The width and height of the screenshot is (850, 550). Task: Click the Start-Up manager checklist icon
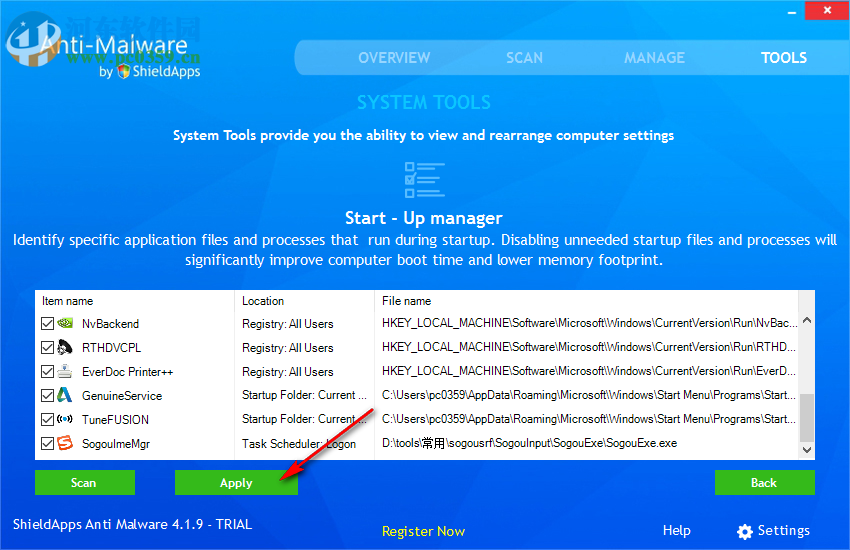pyautogui.click(x=424, y=179)
